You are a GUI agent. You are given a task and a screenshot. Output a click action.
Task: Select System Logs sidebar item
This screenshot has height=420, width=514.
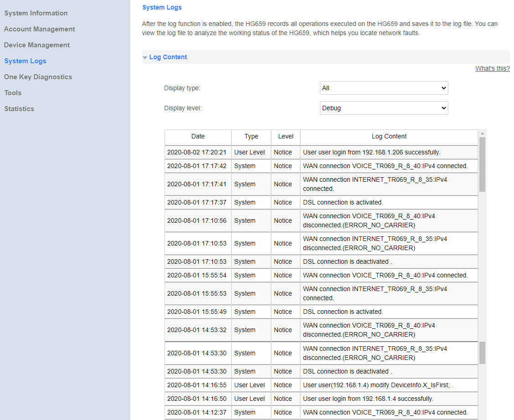pyautogui.click(x=25, y=61)
